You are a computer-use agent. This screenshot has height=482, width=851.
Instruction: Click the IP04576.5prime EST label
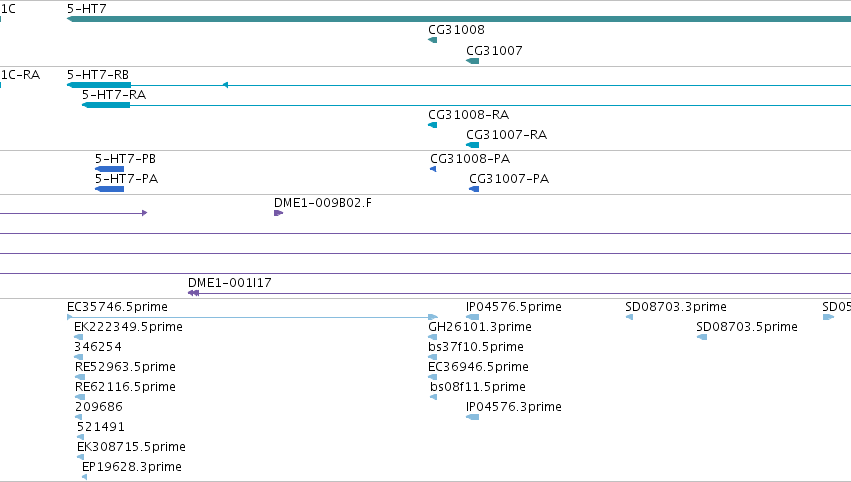coord(514,307)
